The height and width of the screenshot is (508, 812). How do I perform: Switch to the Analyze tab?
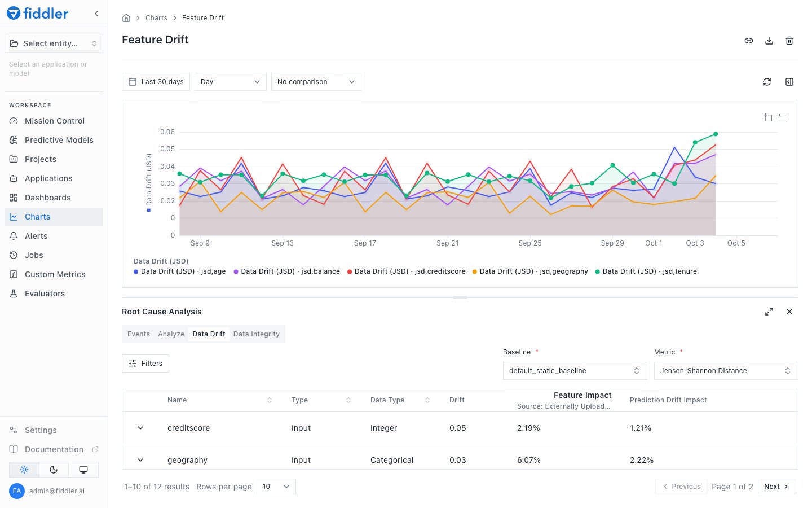tap(171, 334)
